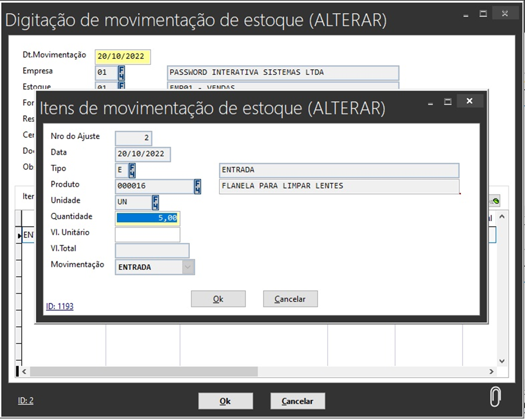This screenshot has height=420, width=525.
Task: Click Cancelar at the bottom of main window
Action: pos(297,401)
